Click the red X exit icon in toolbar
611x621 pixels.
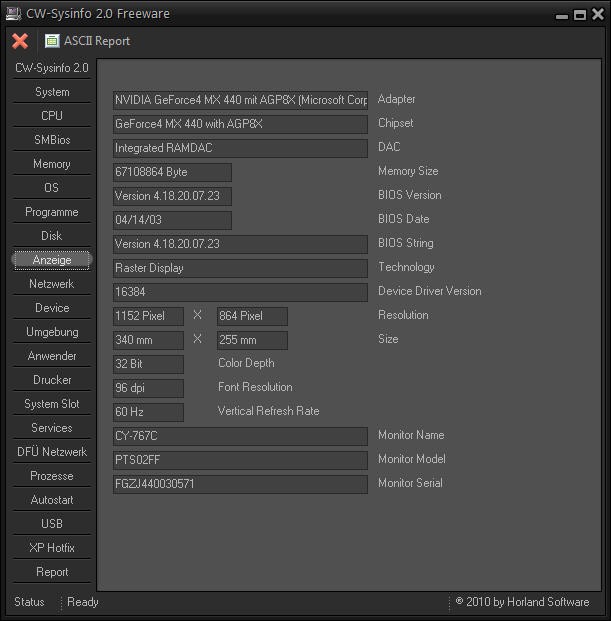coord(20,41)
